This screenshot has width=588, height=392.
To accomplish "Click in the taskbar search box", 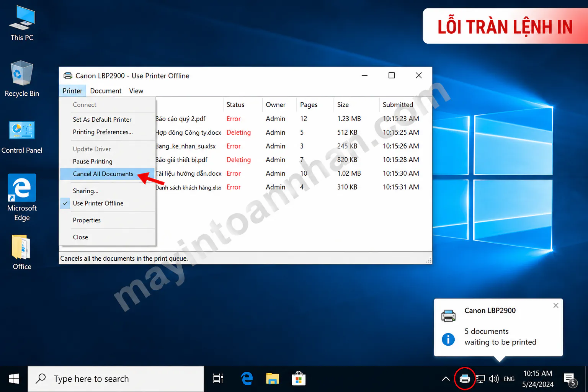I will (116, 379).
